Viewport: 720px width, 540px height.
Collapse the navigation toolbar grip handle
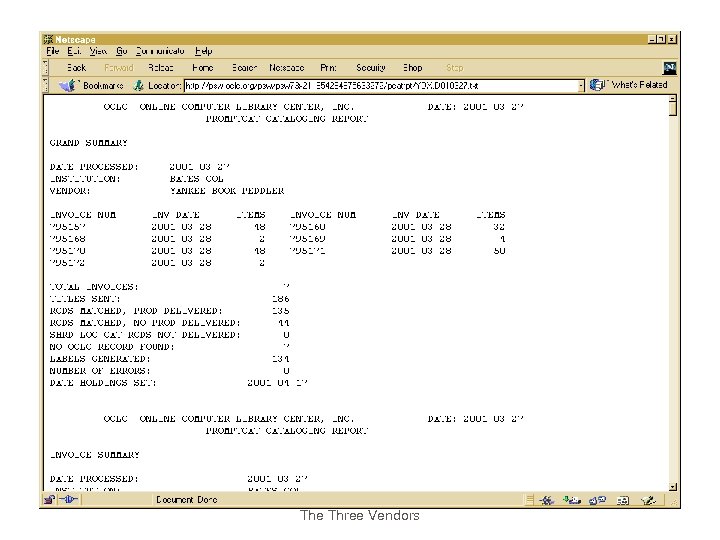coord(45,68)
